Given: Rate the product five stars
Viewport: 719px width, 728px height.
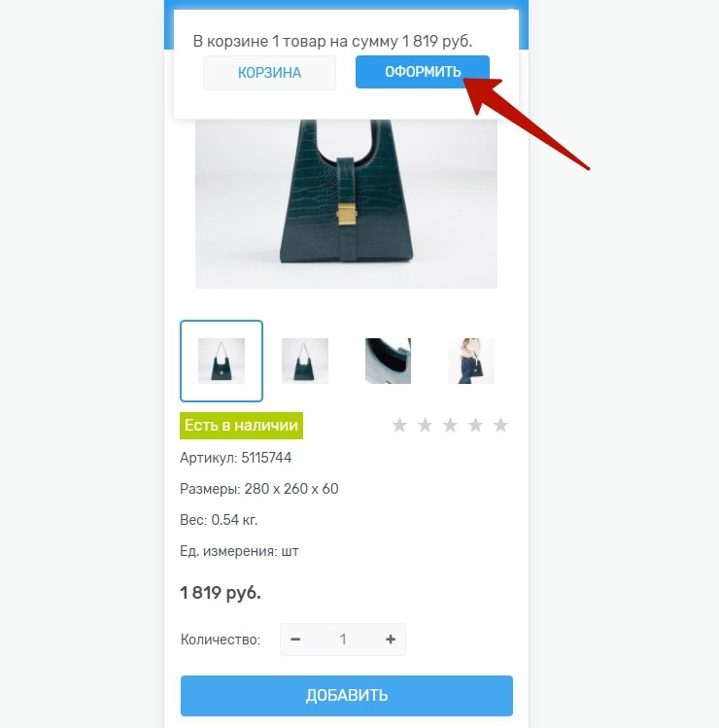Looking at the screenshot, I should tap(500, 425).
